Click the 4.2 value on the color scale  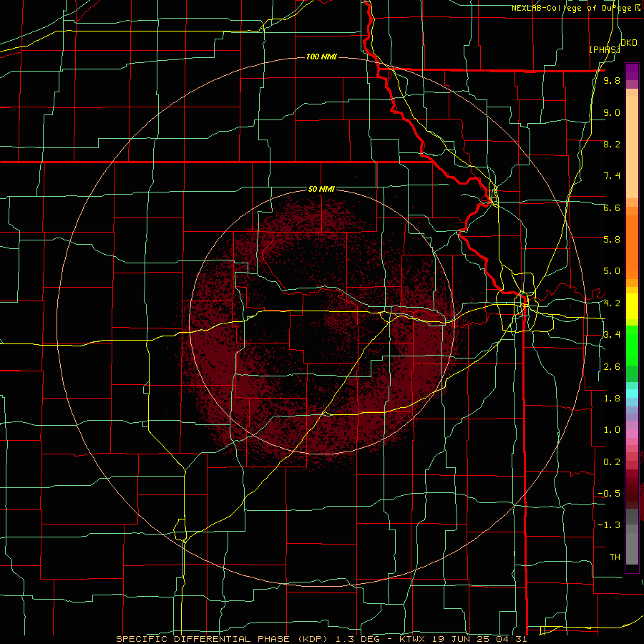point(612,303)
